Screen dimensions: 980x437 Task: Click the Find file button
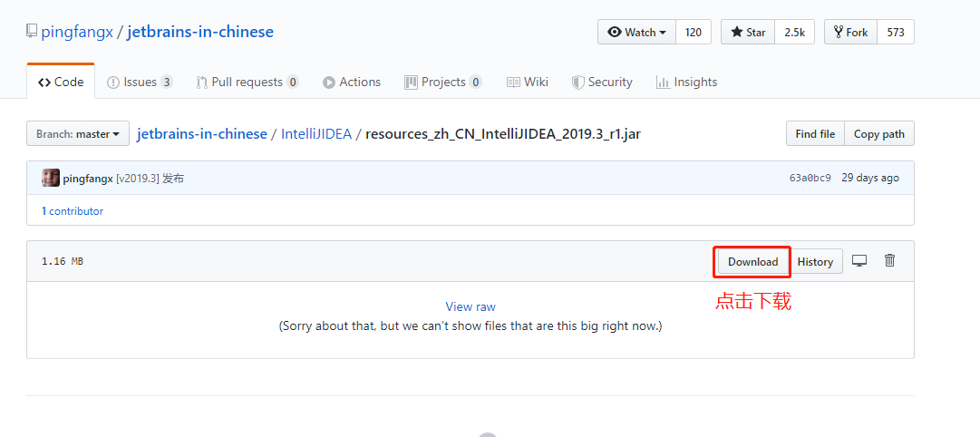(815, 134)
